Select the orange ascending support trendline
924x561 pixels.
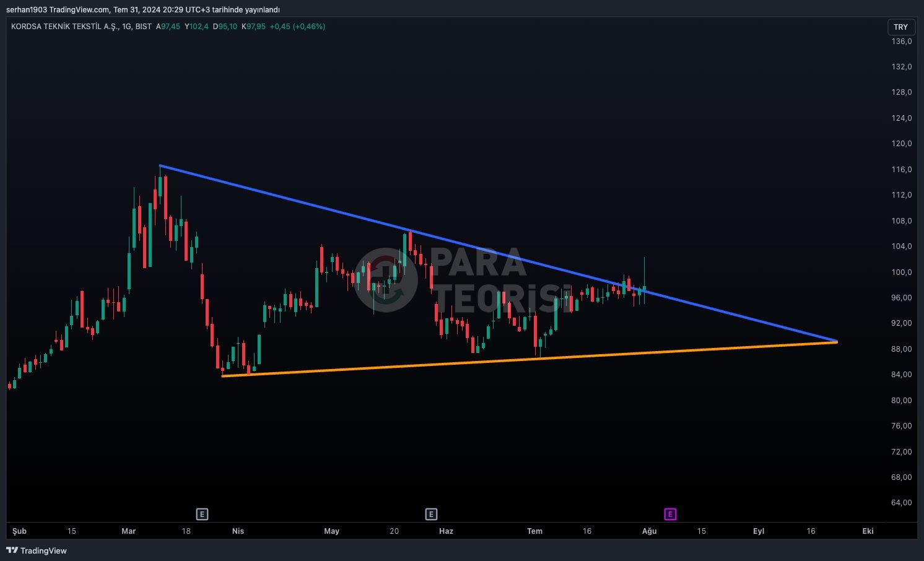[x=530, y=359]
